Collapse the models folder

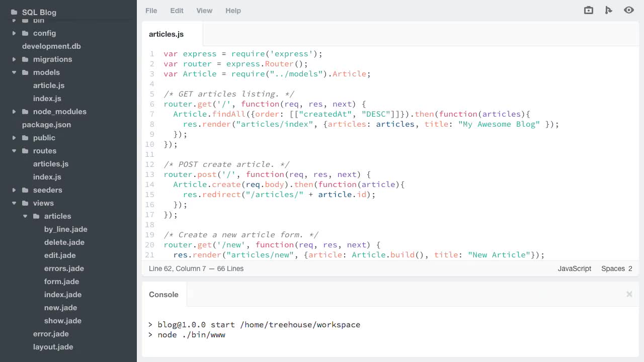pyautogui.click(x=14, y=72)
